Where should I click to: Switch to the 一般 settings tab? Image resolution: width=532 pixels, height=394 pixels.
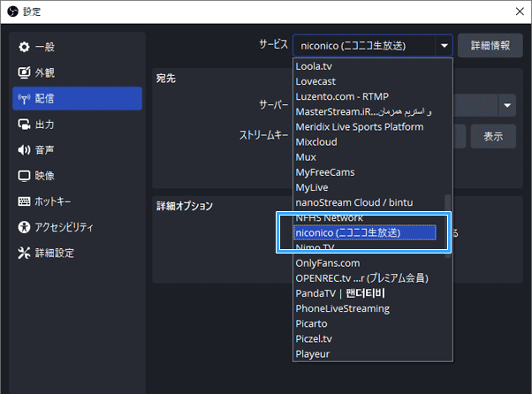point(78,47)
